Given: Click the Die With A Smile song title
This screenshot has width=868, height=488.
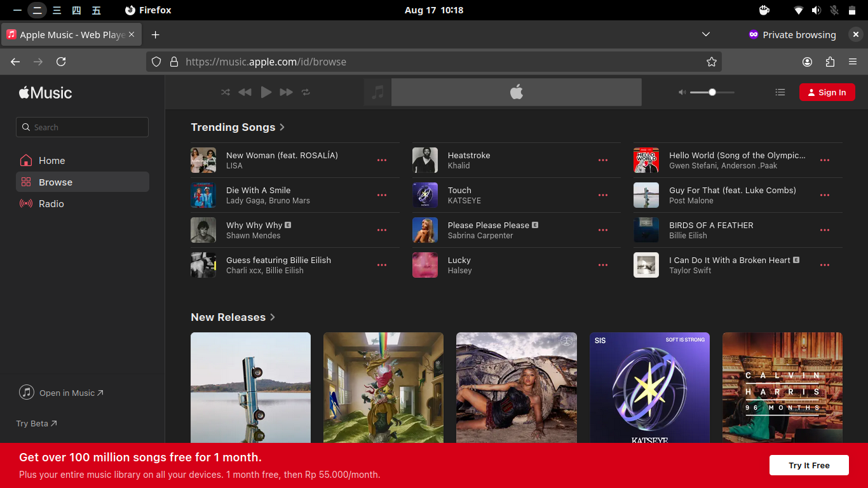Looking at the screenshot, I should click(258, 190).
